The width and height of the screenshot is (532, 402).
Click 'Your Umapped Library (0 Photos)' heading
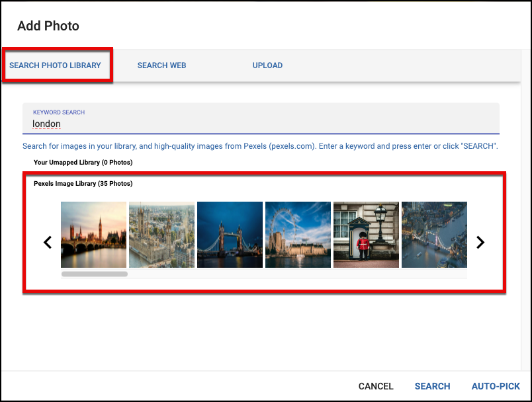pos(83,163)
